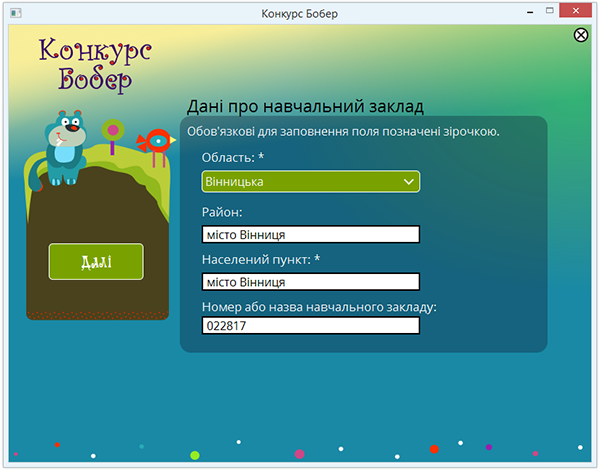Click the green flower with purple center
600x470 pixels.
[113, 130]
